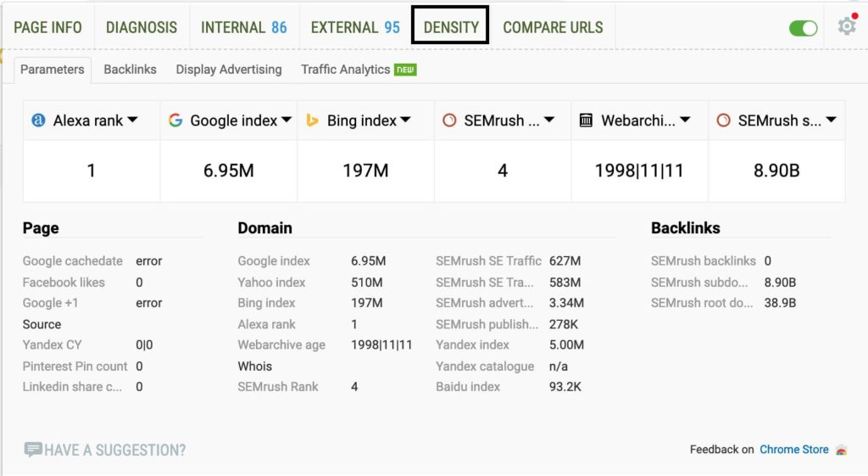The image size is (868, 476).
Task: Click the green NEW badge on Traffic Analytics
Action: [405, 70]
